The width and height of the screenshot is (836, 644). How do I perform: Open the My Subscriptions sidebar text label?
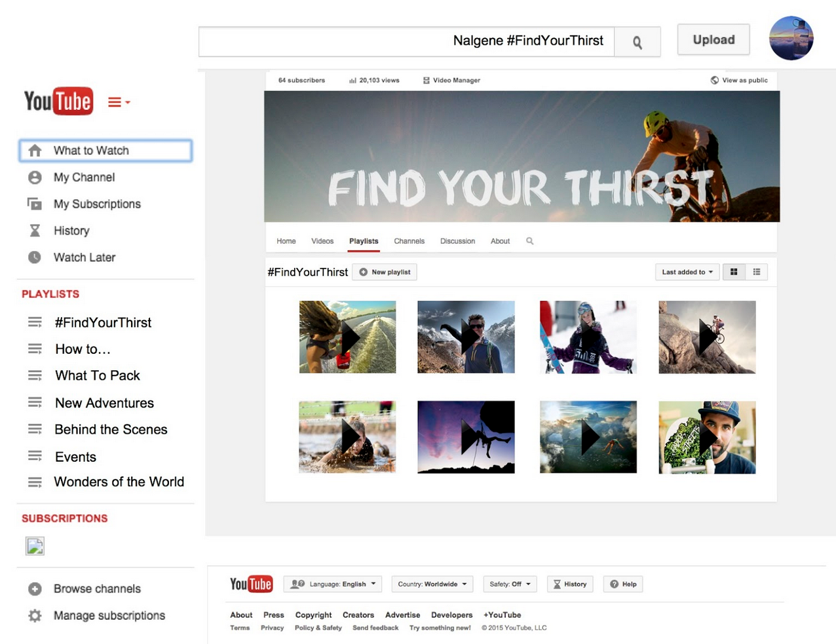97,204
